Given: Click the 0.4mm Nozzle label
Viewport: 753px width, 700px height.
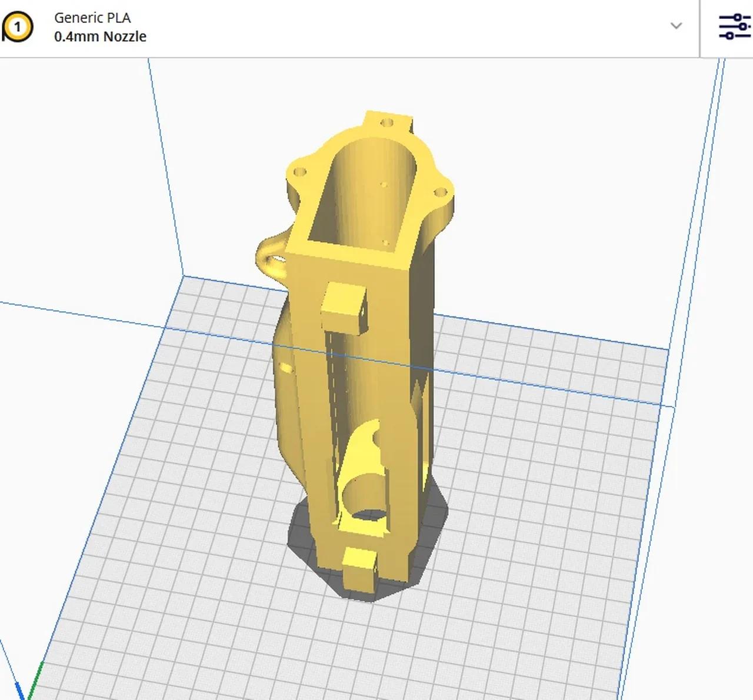Looking at the screenshot, I should pos(100,36).
